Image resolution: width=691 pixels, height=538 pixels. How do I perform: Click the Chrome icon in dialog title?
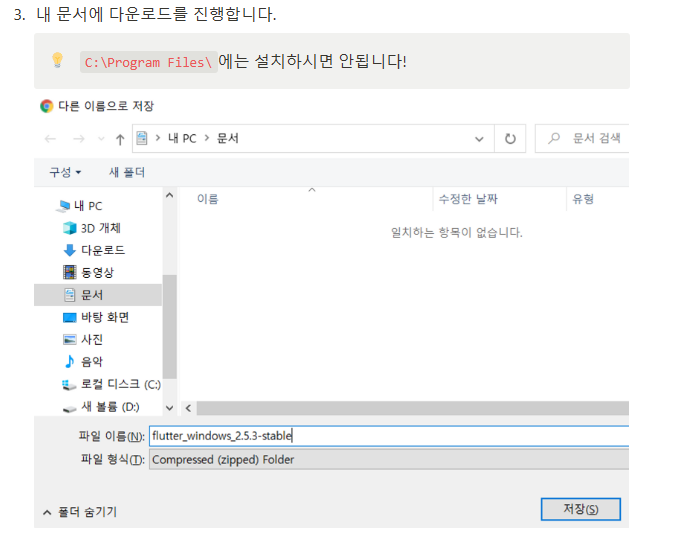pos(47,106)
